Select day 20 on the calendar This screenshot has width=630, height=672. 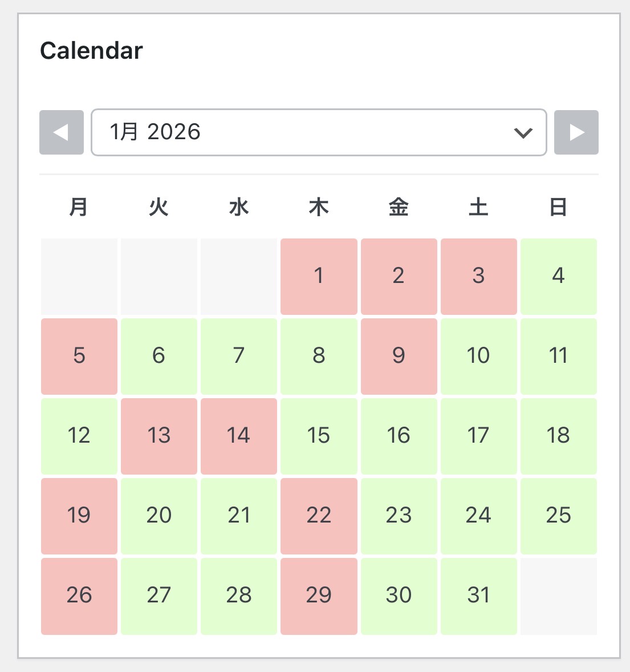point(159,516)
